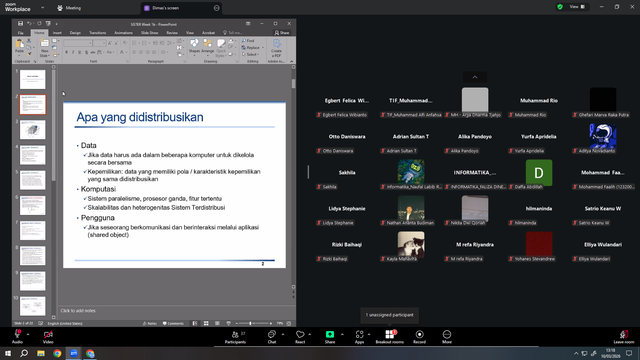Click Comments in PowerPoint status bar

click(x=173, y=323)
